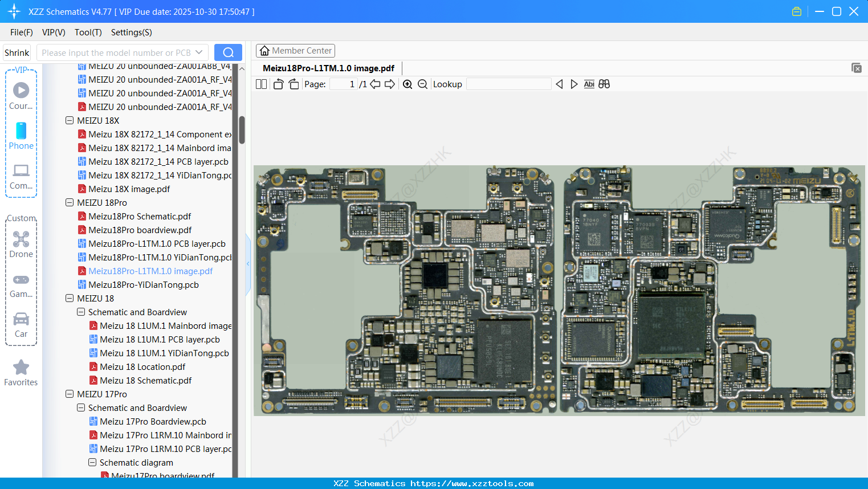Click the Lookup text field
The width and height of the screenshot is (868, 489).
pyautogui.click(x=508, y=84)
